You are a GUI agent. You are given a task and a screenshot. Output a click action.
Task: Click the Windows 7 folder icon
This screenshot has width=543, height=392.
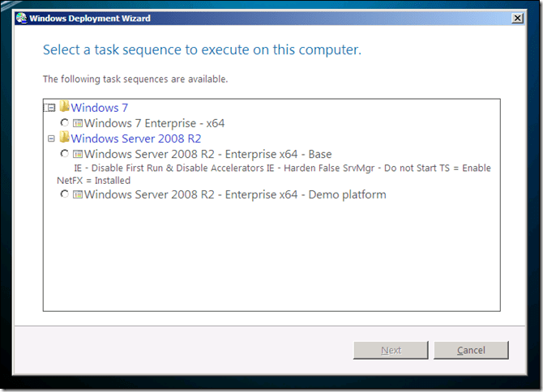64,107
